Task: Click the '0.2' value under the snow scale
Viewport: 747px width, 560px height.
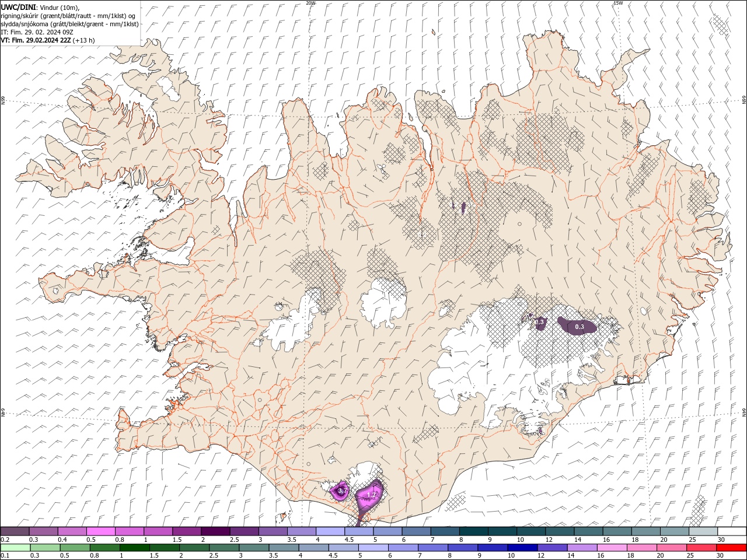Action: [4, 540]
